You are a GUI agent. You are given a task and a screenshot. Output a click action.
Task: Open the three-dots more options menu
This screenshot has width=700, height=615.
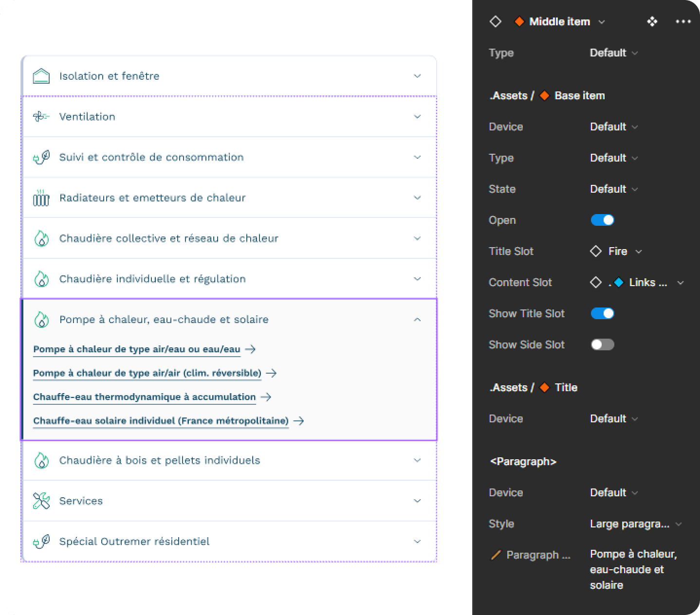point(683,21)
